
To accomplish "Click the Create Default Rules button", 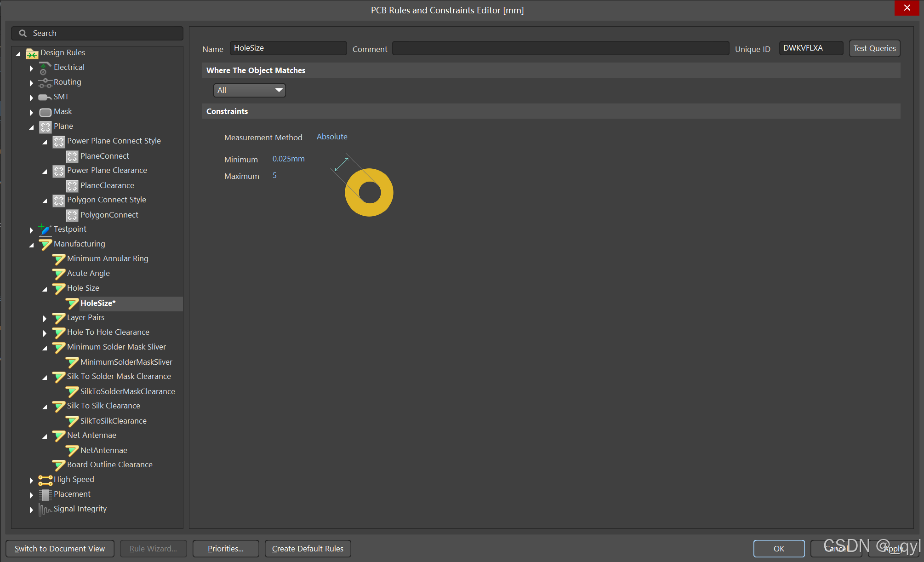I will (308, 549).
